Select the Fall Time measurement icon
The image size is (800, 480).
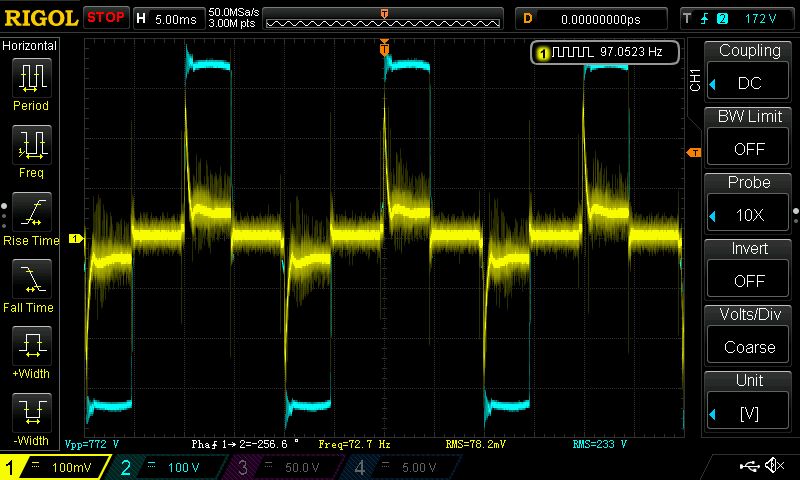[32, 279]
